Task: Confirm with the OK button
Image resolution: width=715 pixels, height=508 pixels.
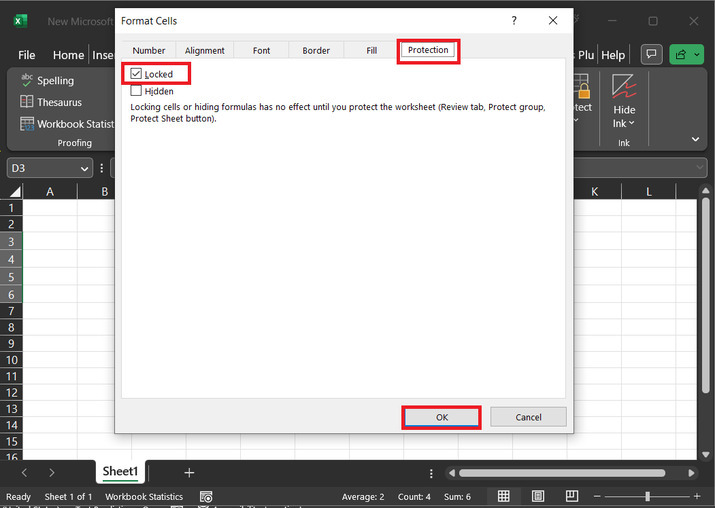Action: pos(441,417)
